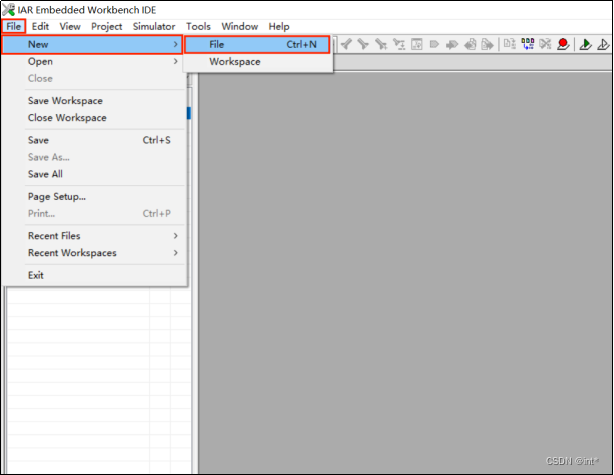Viewport: 614px width, 475px height.
Task: Open the Help menu
Action: 279,27
